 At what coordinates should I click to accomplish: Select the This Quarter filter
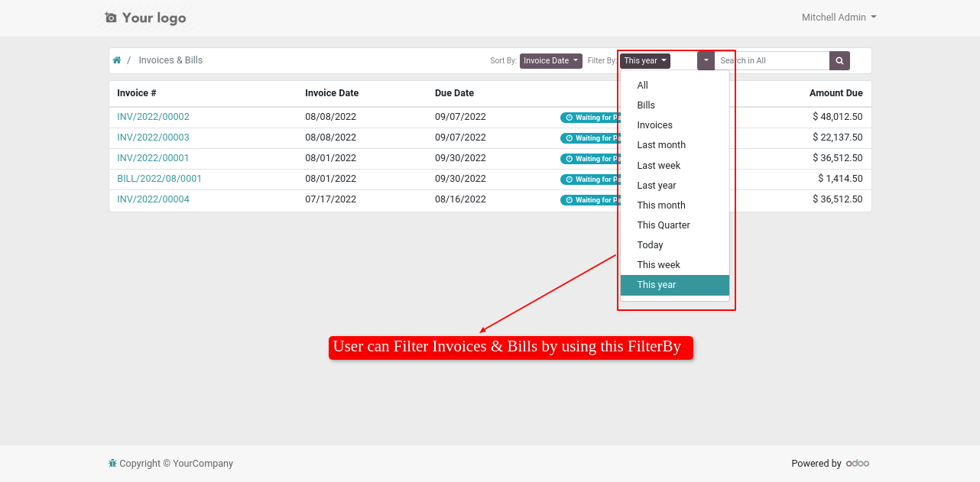(x=675, y=225)
